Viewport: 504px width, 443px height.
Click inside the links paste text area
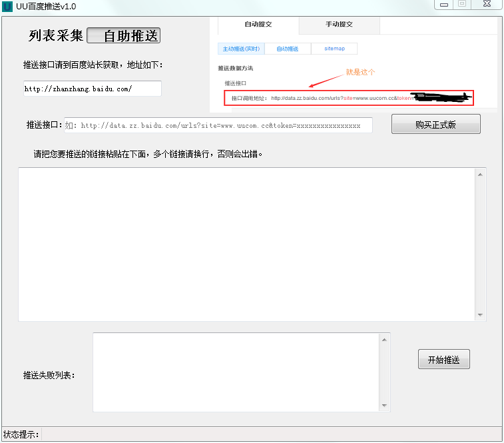pos(246,244)
